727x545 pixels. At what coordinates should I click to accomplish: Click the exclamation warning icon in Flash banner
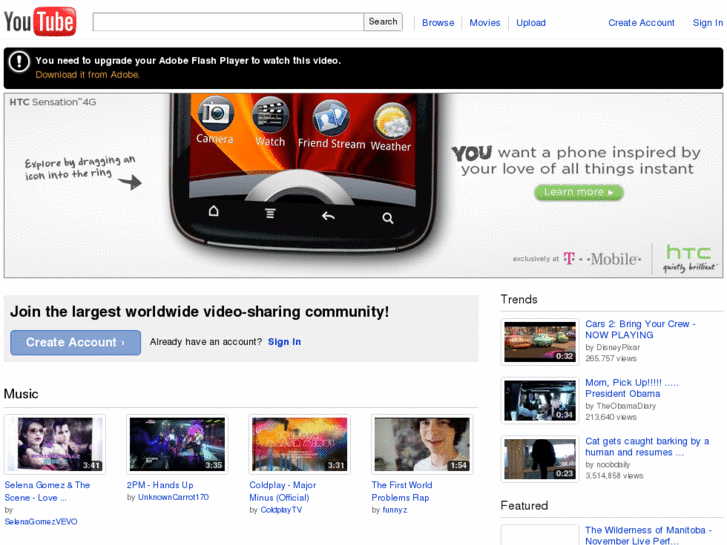tap(19, 61)
